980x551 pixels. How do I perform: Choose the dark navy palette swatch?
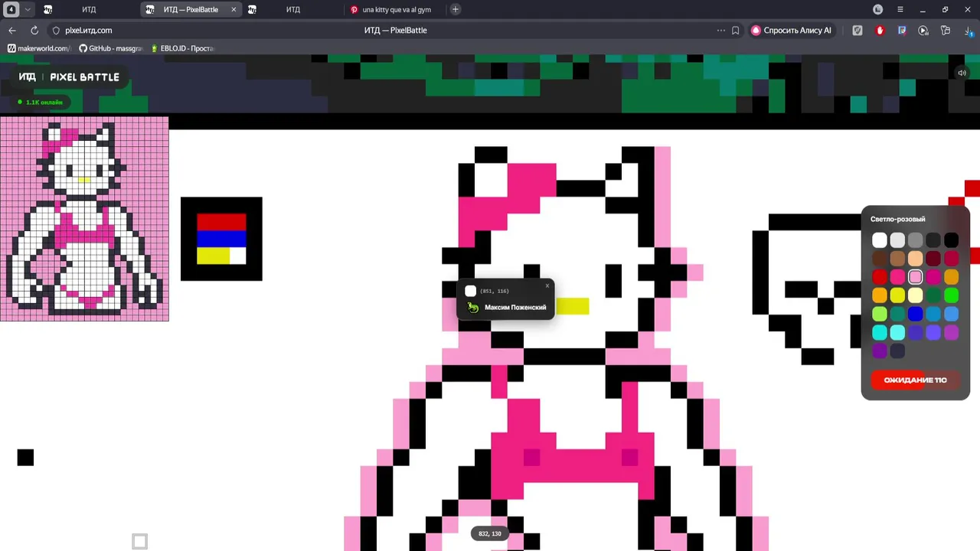897,350
